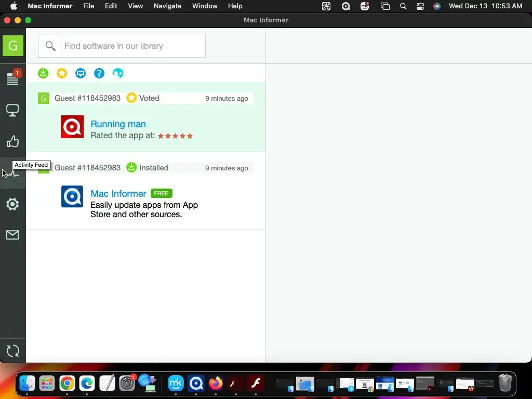Open Launchpad from the Dock
The height and width of the screenshot is (399, 532).
click(47, 383)
